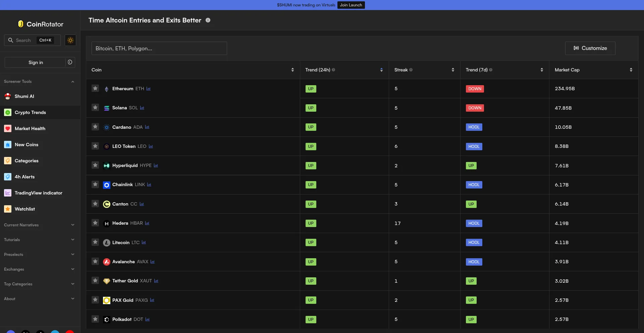Click the sidebar Search box
Viewport: 644px width, 333px height.
click(32, 40)
